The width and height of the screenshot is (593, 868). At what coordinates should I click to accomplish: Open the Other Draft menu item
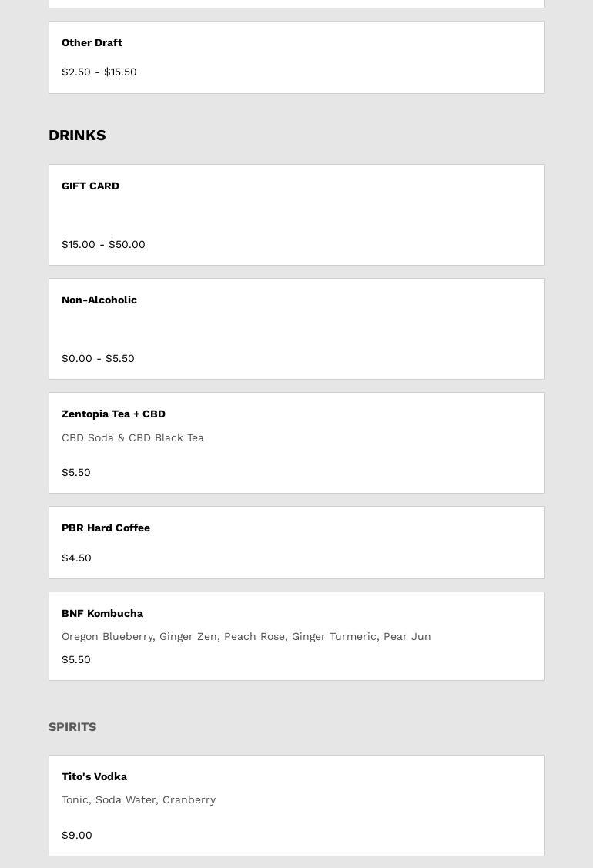click(x=296, y=58)
